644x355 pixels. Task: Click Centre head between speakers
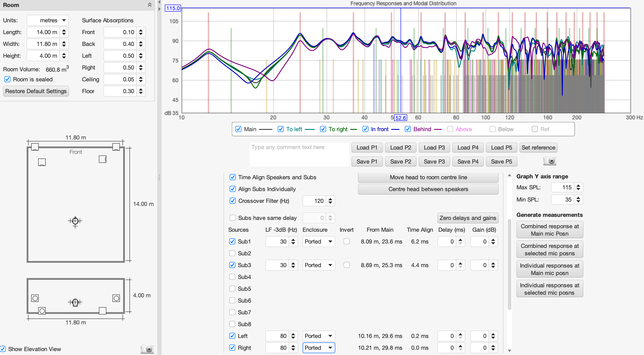(428, 189)
